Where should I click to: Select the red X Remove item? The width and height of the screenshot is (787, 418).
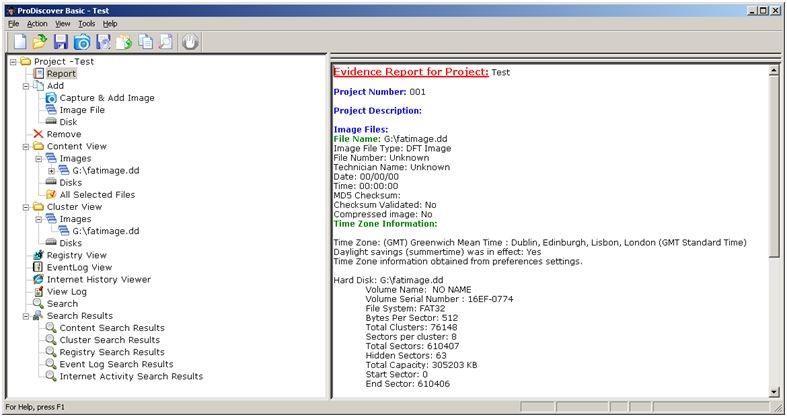point(64,134)
